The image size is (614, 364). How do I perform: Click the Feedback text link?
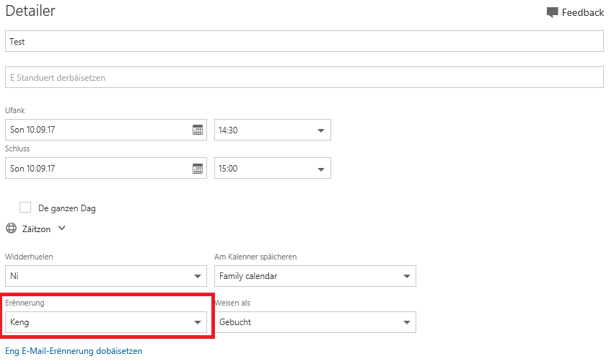583,12
